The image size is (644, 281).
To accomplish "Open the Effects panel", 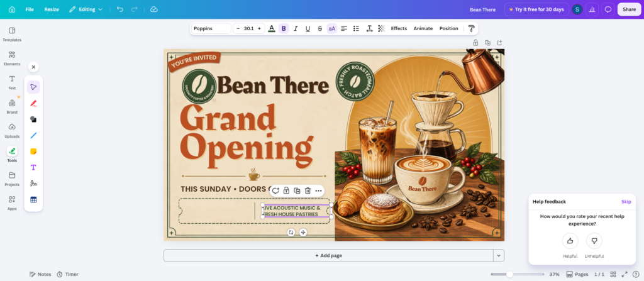I will click(x=399, y=28).
